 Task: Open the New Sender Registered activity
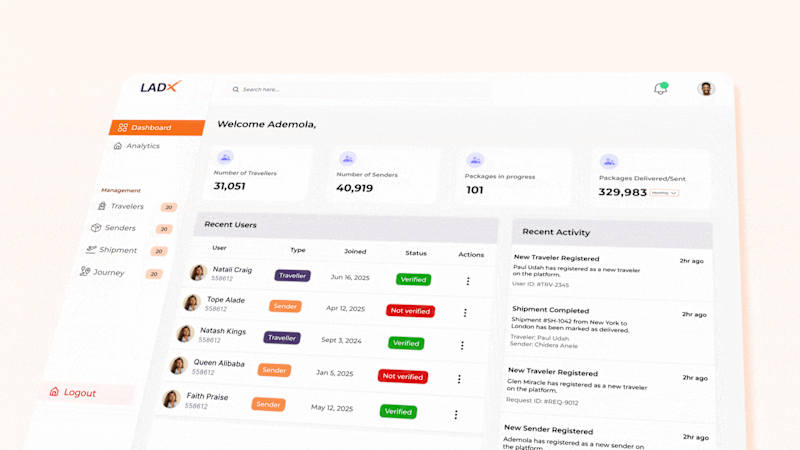pos(606,437)
